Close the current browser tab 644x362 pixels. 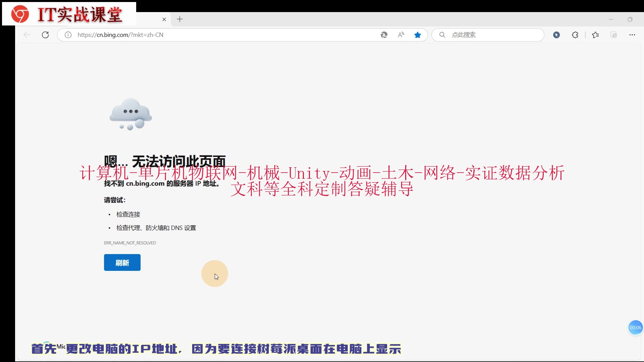164,19
